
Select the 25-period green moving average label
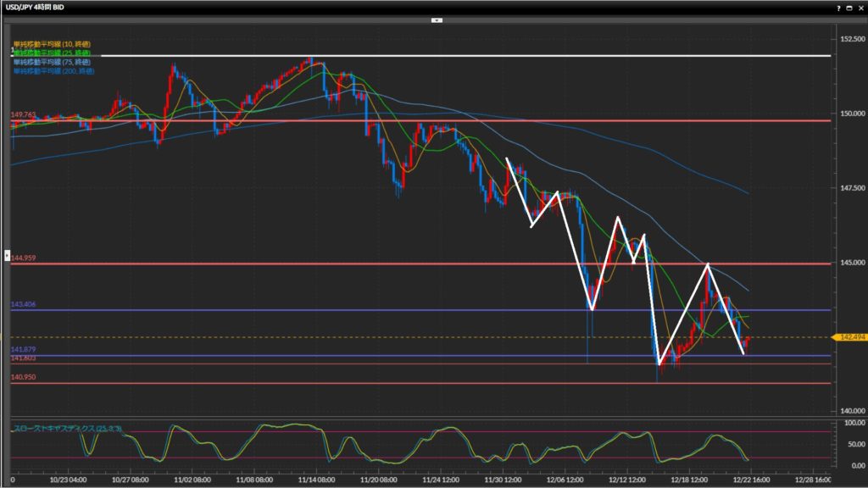pyautogui.click(x=51, y=53)
